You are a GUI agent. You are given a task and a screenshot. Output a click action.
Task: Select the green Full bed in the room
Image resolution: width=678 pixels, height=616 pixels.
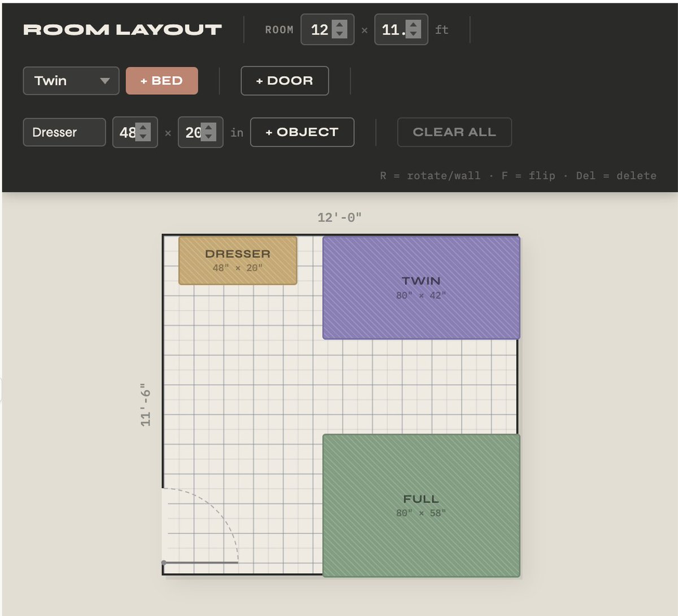click(421, 505)
